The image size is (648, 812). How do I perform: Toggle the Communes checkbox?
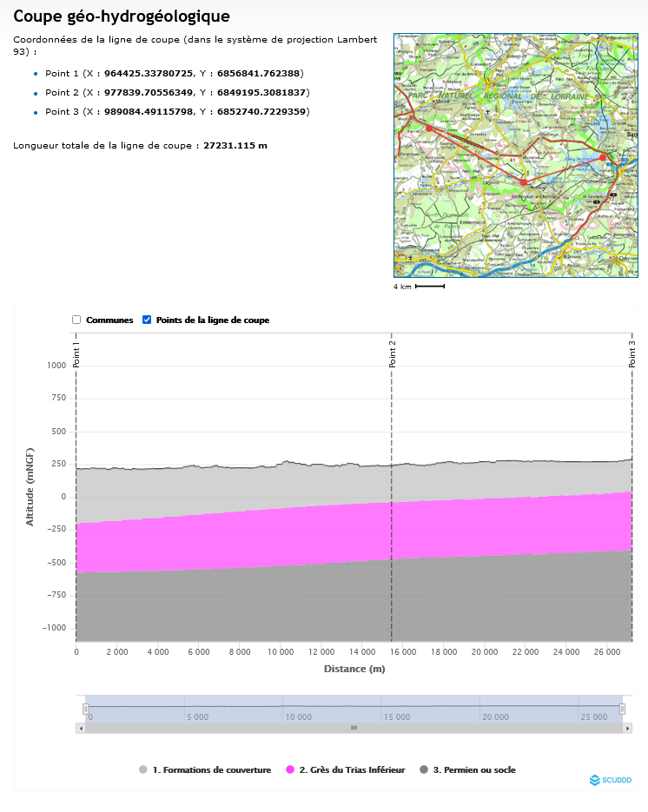76,320
